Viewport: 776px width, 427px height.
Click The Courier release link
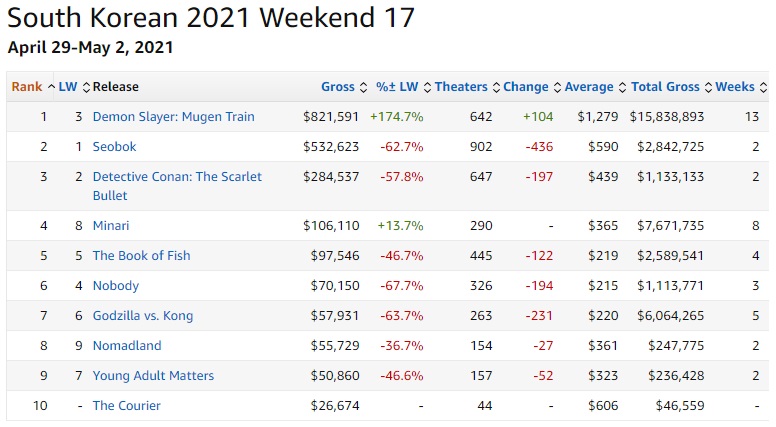click(x=126, y=406)
